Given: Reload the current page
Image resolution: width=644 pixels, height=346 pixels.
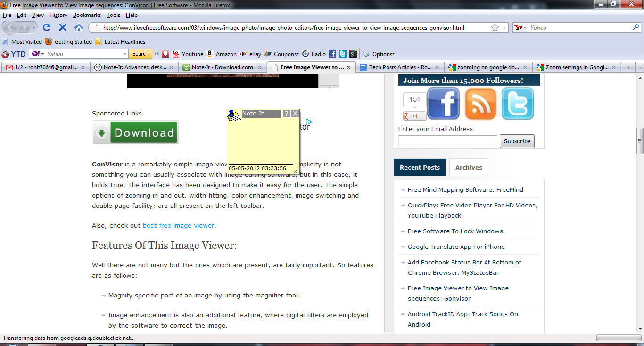Looking at the screenshot, I should click(47, 27).
